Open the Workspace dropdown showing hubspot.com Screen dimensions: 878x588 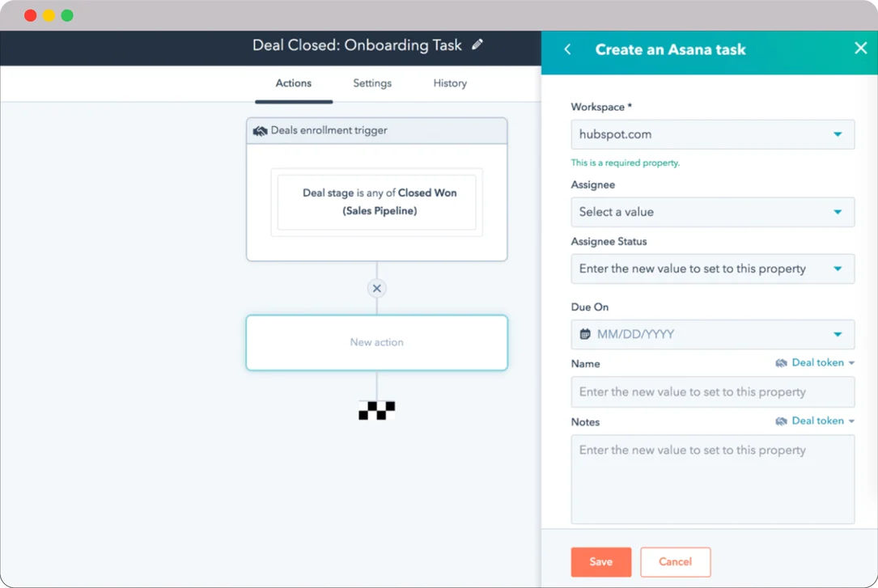pos(712,134)
